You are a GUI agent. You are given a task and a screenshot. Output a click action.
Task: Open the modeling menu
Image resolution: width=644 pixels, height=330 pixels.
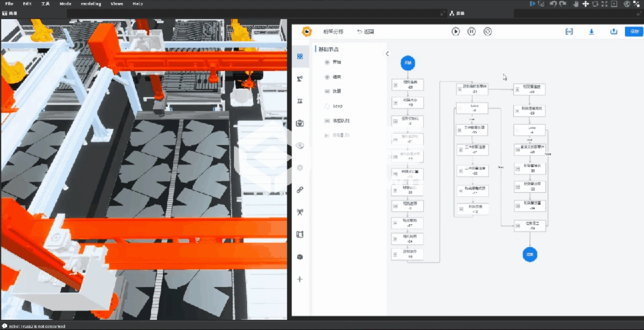point(91,4)
